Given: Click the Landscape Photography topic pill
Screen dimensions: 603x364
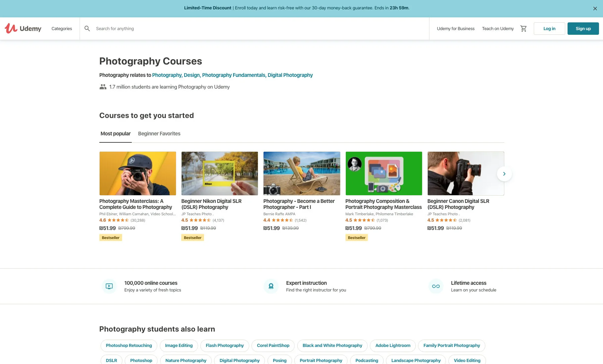Looking at the screenshot, I should [416, 360].
